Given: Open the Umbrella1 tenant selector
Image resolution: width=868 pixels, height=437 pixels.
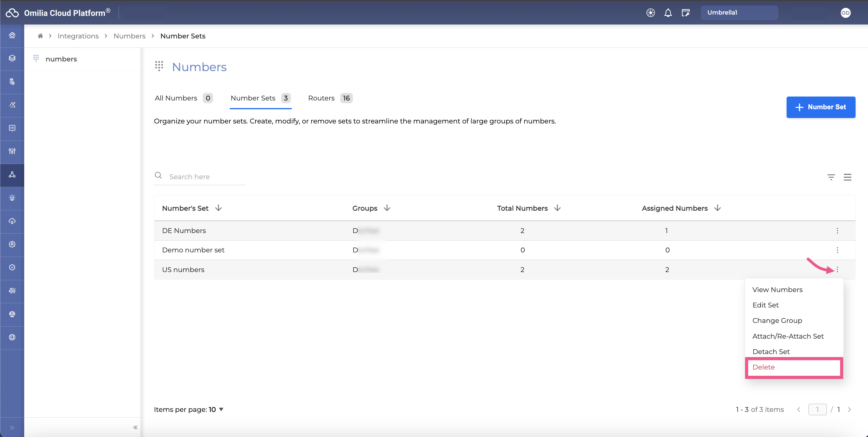Looking at the screenshot, I should coord(739,13).
